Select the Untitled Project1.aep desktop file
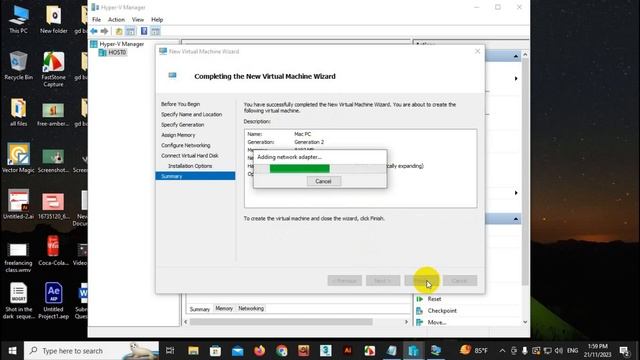Viewport: 640px width, 360px height. 53,300
